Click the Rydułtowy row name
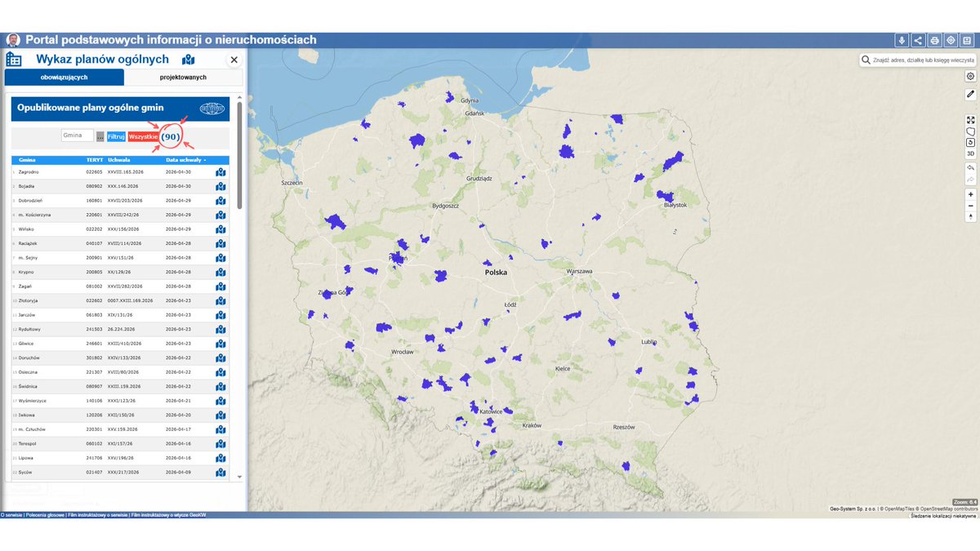 (29, 329)
